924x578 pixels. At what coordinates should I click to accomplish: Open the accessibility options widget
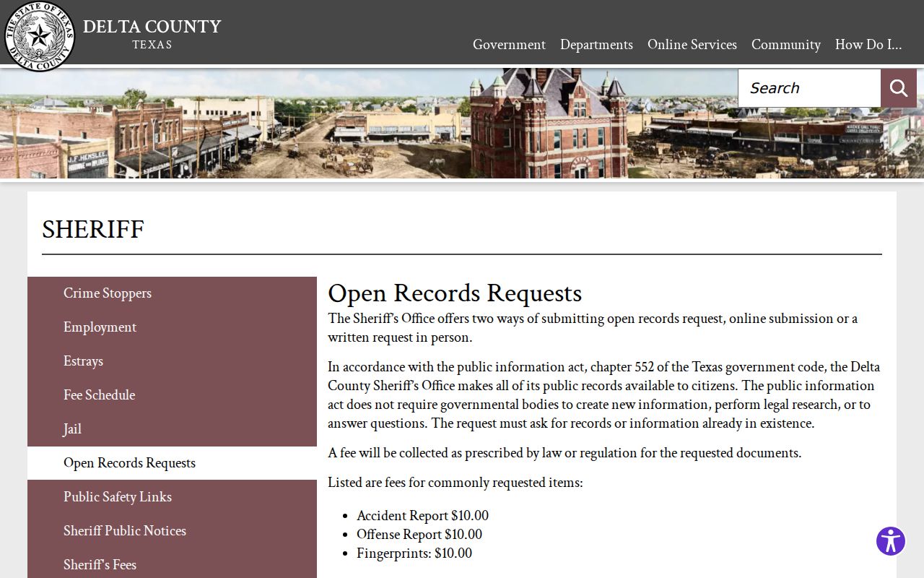(x=891, y=541)
